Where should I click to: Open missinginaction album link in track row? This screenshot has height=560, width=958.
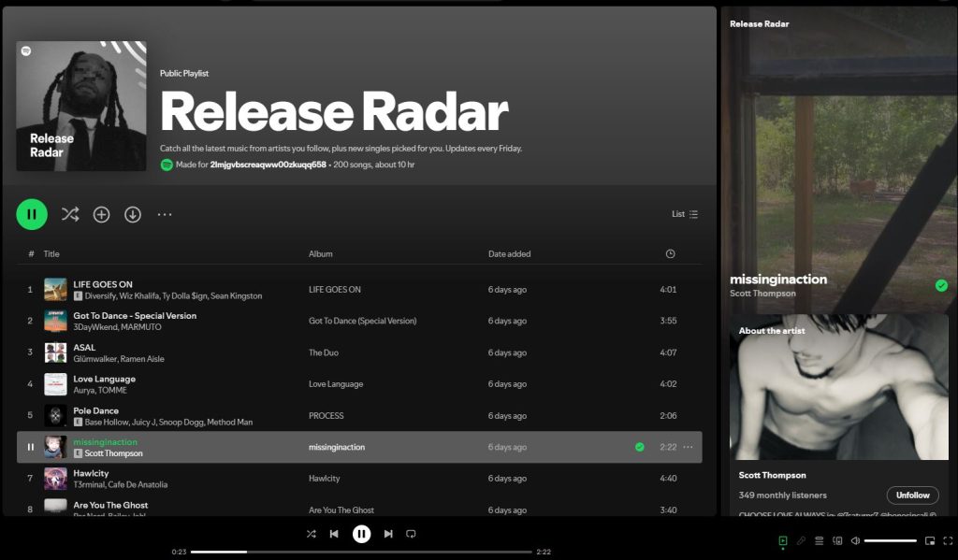[337, 447]
